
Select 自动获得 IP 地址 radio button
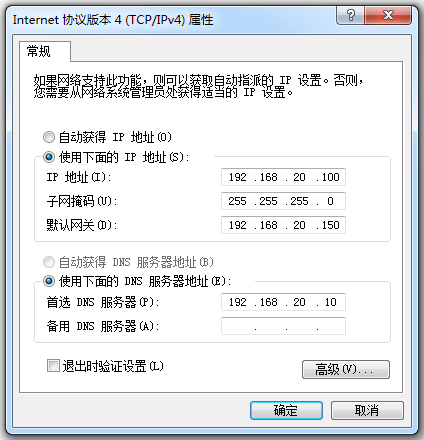49,137
